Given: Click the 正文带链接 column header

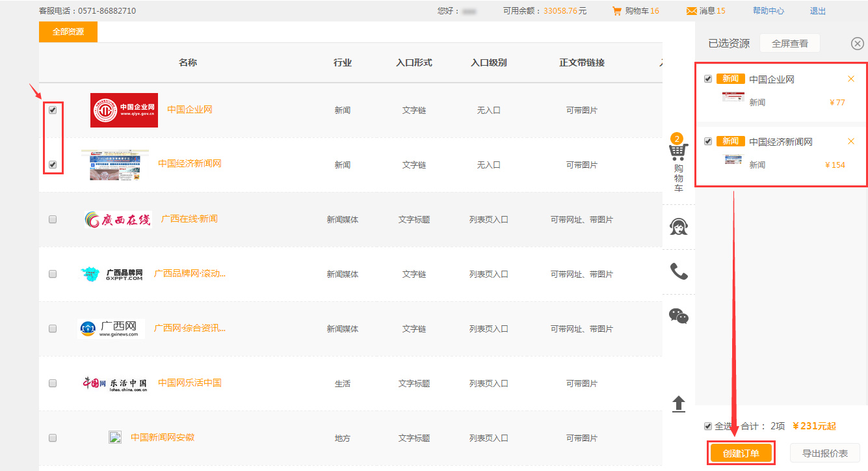Looking at the screenshot, I should 582,62.
